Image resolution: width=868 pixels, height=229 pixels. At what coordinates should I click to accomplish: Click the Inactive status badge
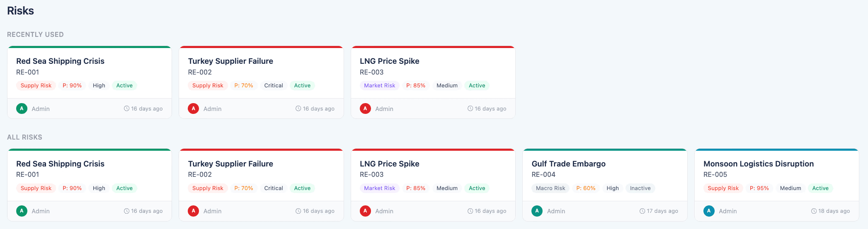[640, 188]
